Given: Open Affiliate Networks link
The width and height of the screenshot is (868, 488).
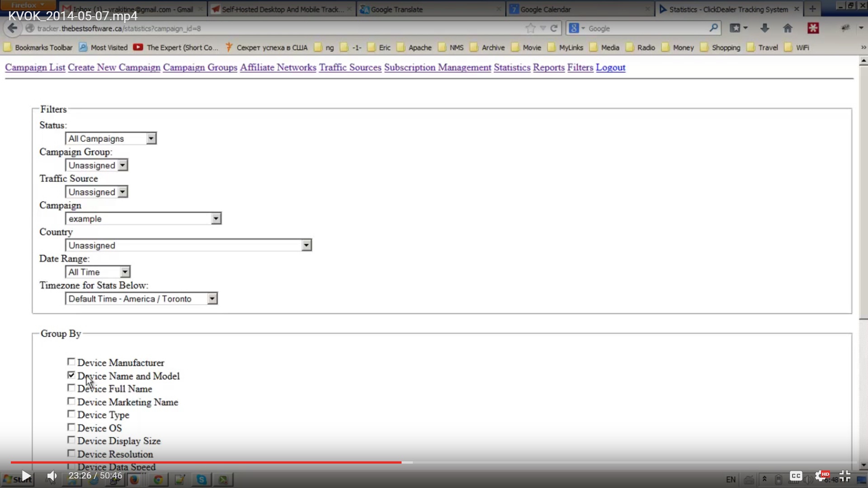Looking at the screenshot, I should click(278, 67).
